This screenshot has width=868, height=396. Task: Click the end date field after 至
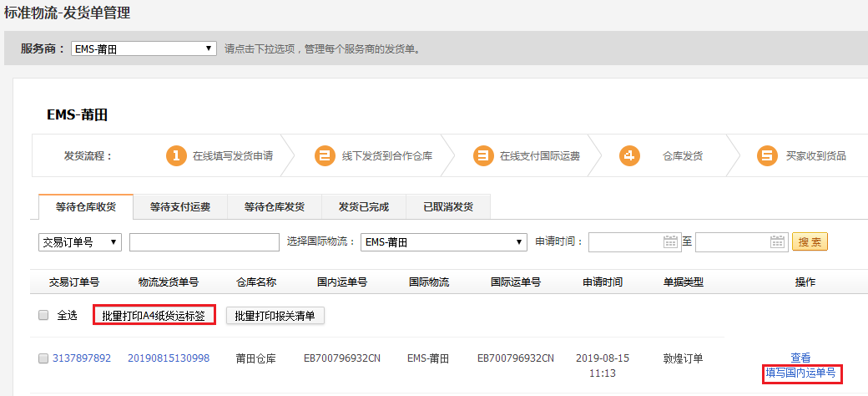point(741,242)
